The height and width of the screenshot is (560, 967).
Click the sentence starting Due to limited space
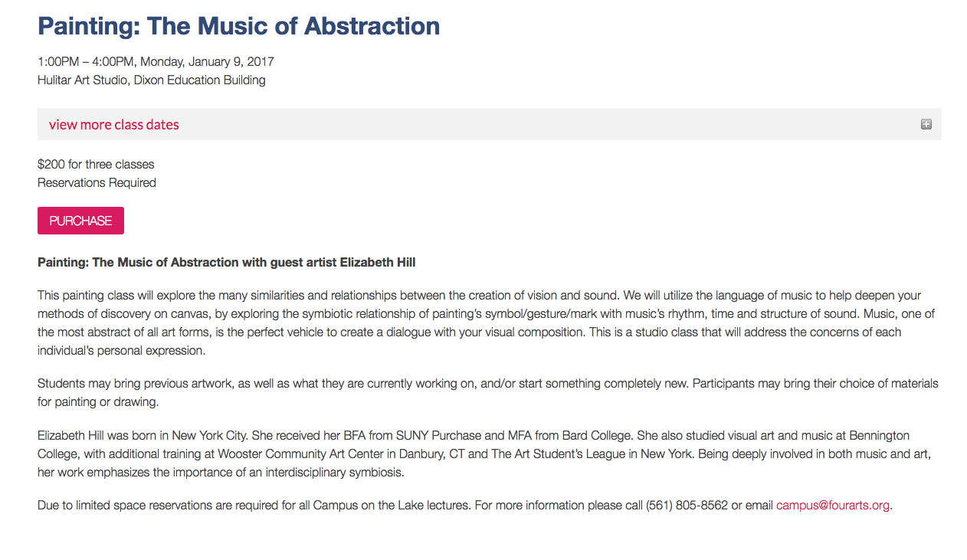point(465,505)
